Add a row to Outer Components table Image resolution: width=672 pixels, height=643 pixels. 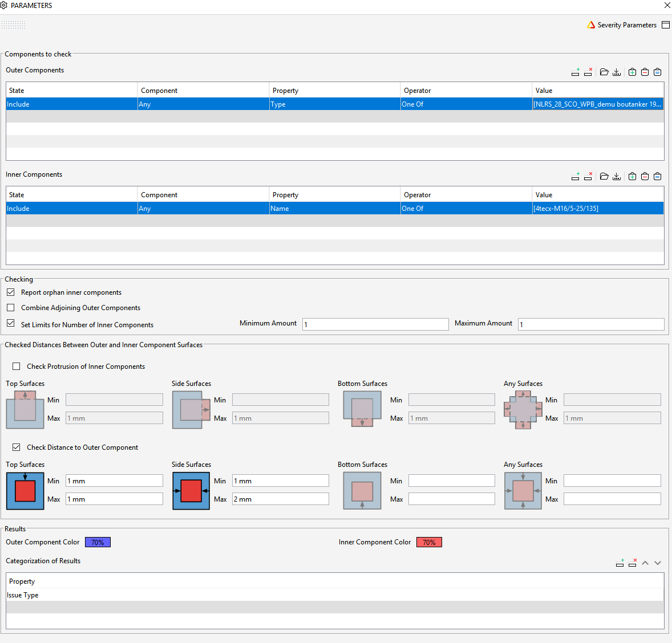click(x=575, y=72)
